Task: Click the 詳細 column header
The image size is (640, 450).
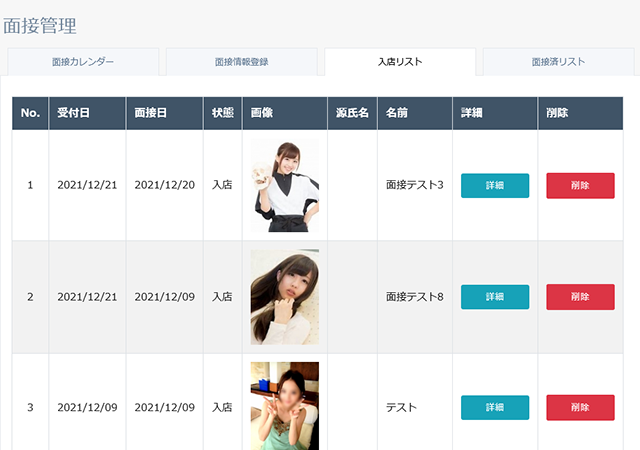Action: (495, 113)
